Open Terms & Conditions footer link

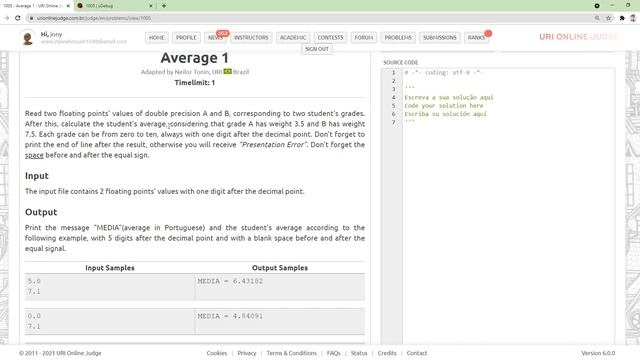[x=291, y=353]
